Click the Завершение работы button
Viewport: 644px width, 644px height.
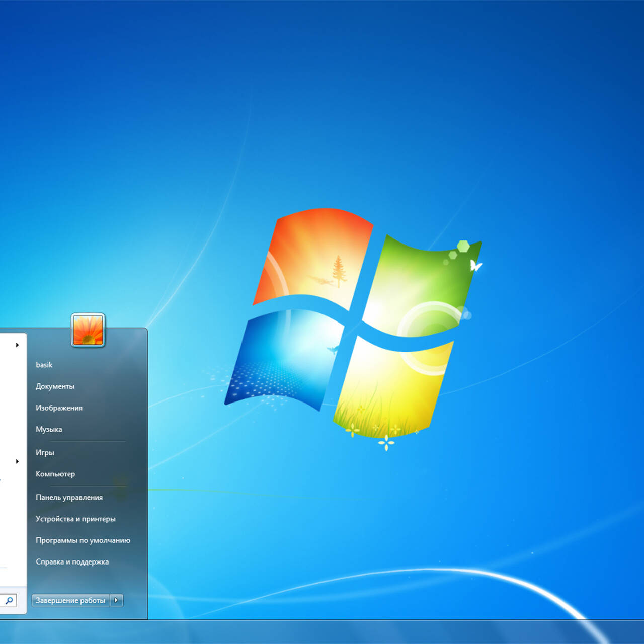70,600
